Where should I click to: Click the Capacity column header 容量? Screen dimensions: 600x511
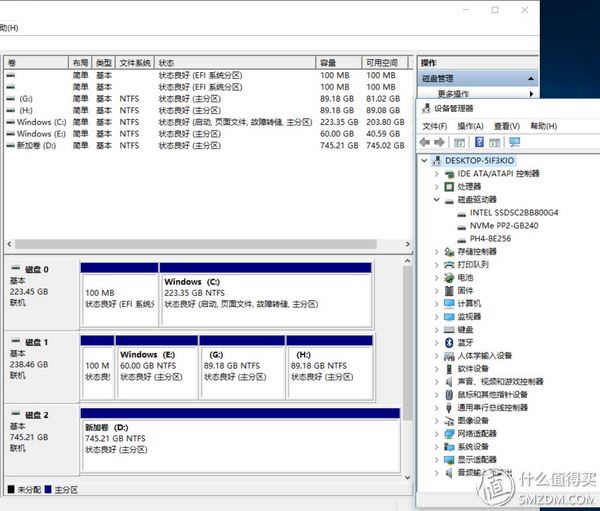pos(339,63)
